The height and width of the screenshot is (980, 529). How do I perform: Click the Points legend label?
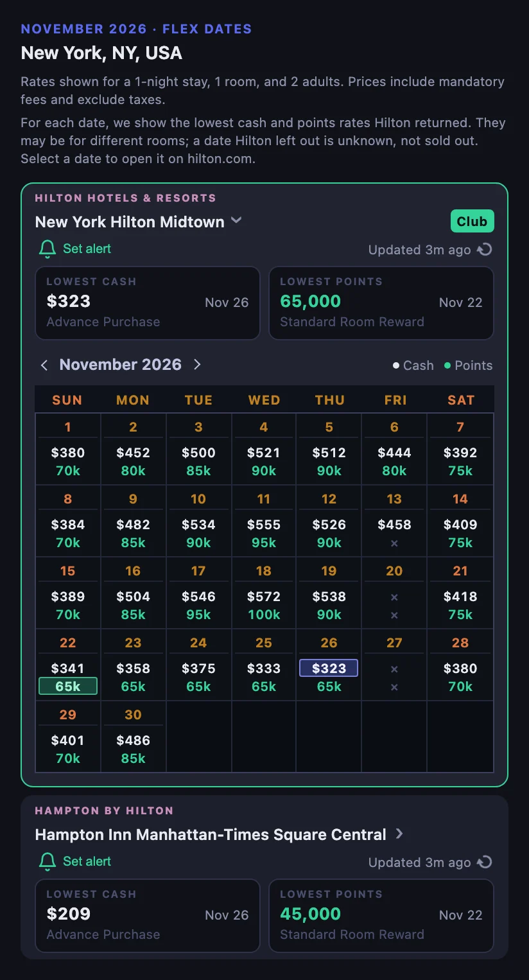pyautogui.click(x=474, y=365)
